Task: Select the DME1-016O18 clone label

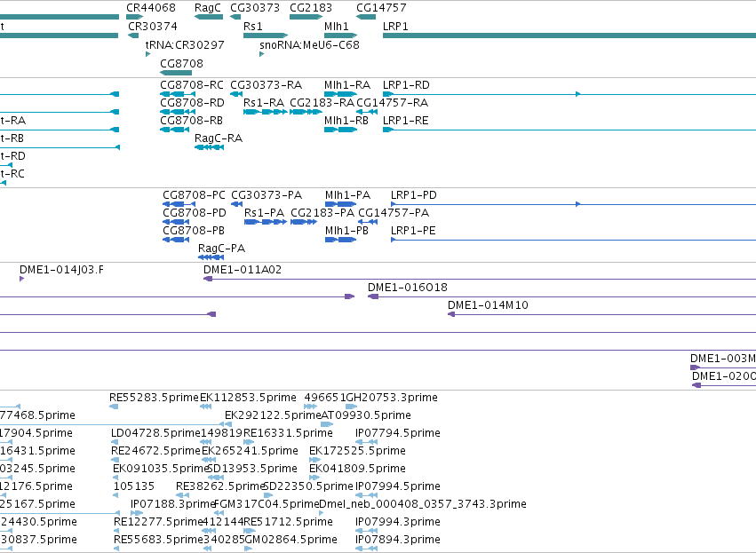Action: [x=408, y=288]
